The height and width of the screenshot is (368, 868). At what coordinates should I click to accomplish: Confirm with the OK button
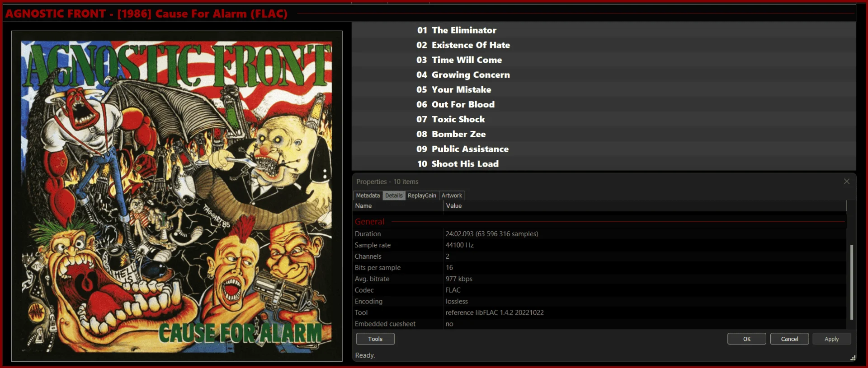[746, 339]
